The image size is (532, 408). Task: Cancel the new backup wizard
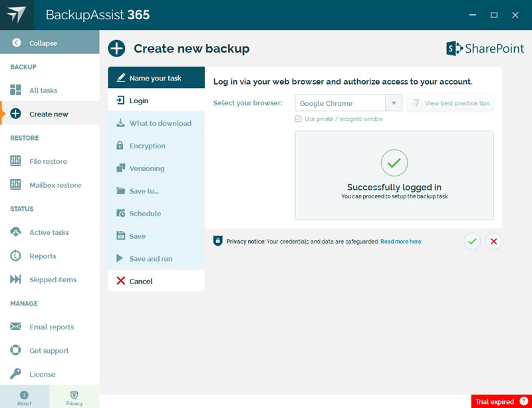click(x=156, y=281)
